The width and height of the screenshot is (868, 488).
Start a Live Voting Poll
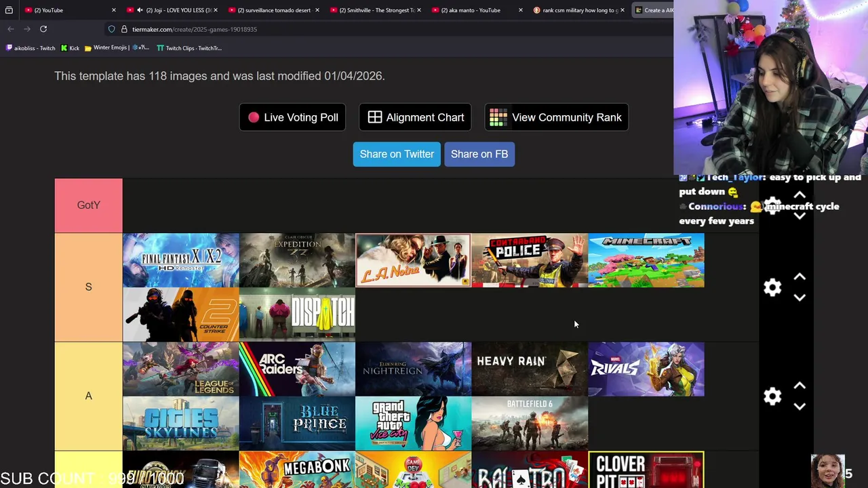point(292,117)
